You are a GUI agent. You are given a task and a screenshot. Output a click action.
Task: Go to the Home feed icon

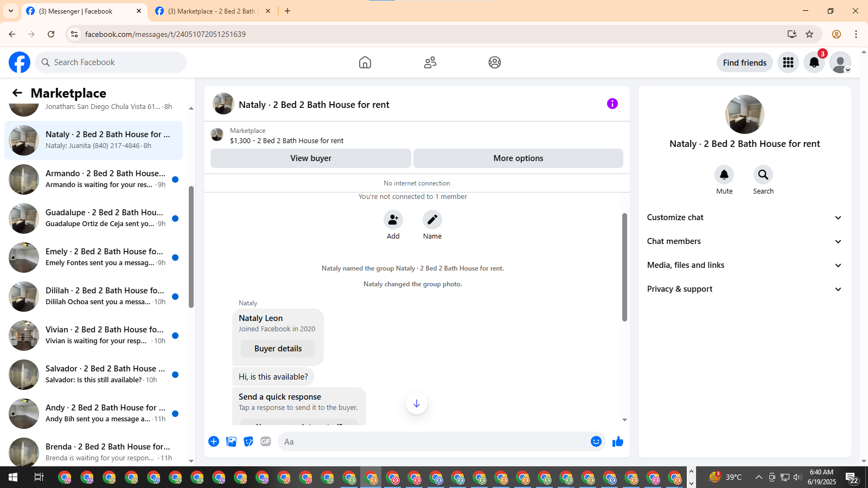pyautogui.click(x=365, y=62)
